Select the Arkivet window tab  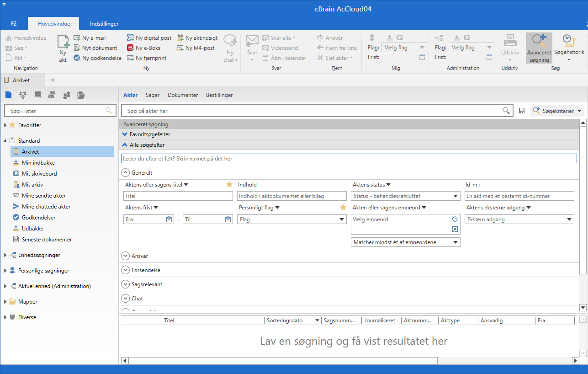pyautogui.click(x=22, y=80)
